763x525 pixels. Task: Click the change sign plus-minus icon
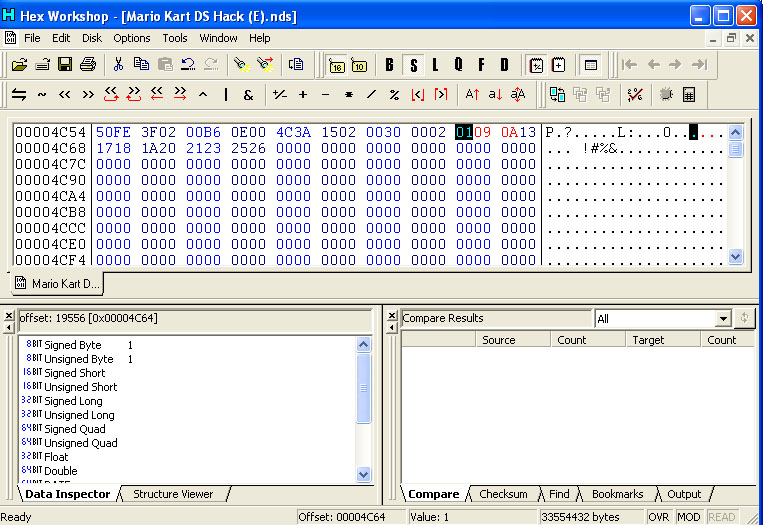(279, 94)
